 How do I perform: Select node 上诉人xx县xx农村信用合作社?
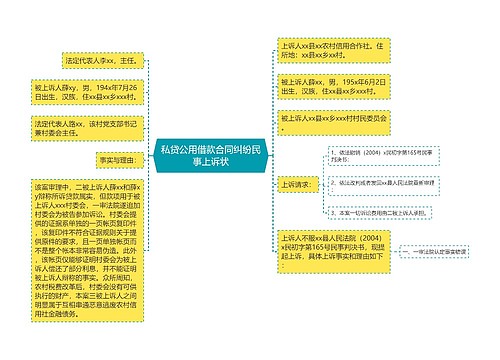click(334, 51)
